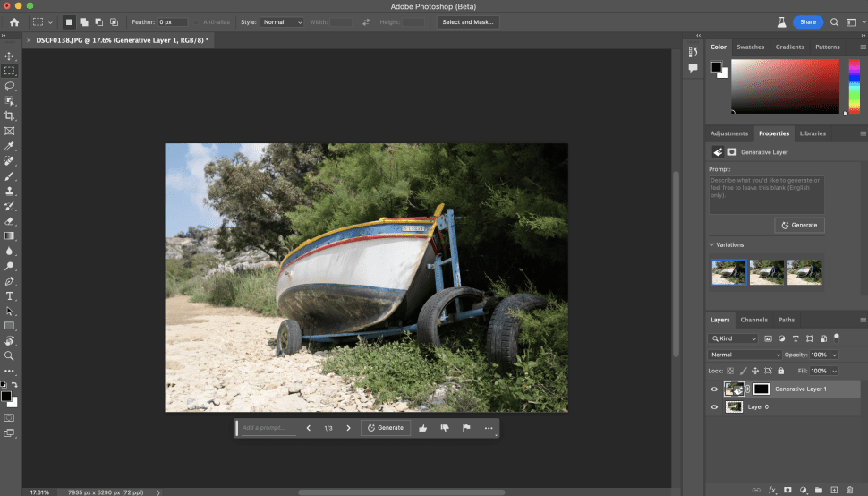The height and width of the screenshot is (496, 868).
Task: Click thumbs up on generated result
Action: pyautogui.click(x=423, y=428)
